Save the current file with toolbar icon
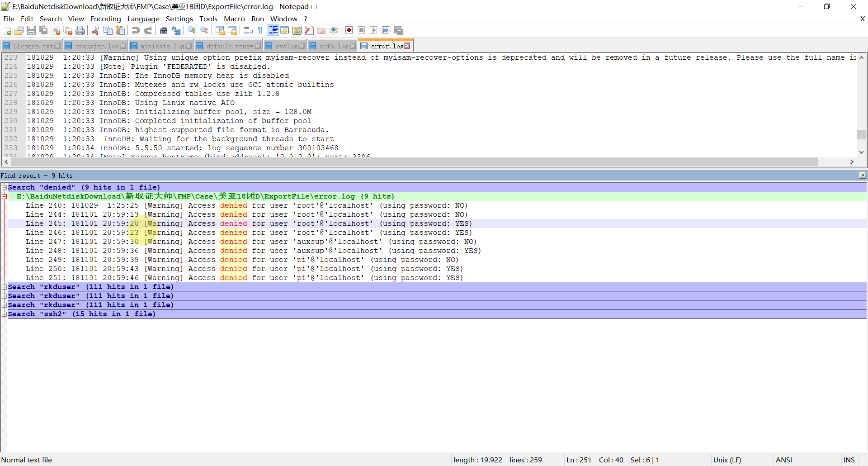Viewport: 868px width, 466px height. pyautogui.click(x=31, y=30)
